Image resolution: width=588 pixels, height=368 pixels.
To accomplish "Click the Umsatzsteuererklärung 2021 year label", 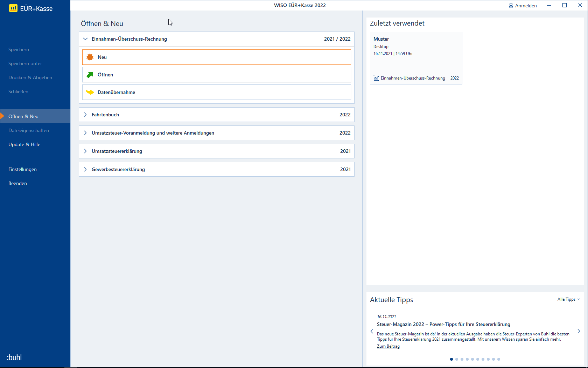I will (x=345, y=151).
